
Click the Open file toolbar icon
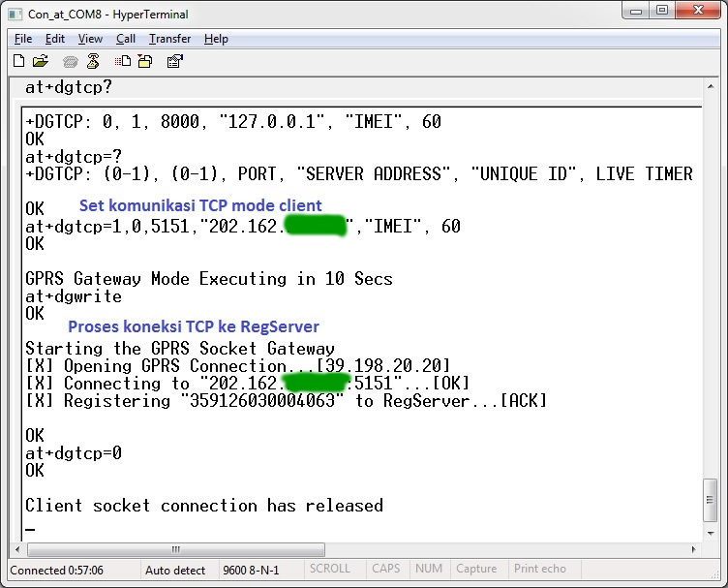pyautogui.click(x=40, y=61)
